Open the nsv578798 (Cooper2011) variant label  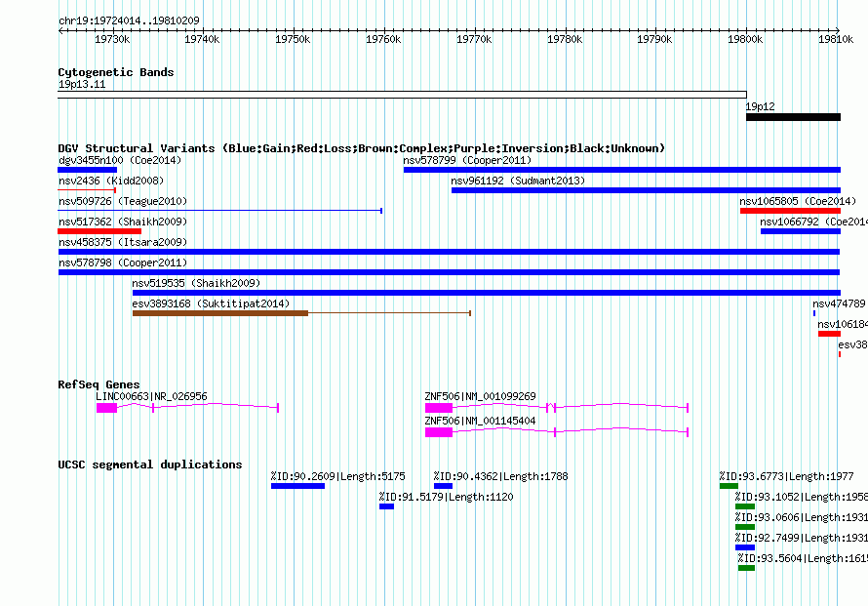[123, 263]
